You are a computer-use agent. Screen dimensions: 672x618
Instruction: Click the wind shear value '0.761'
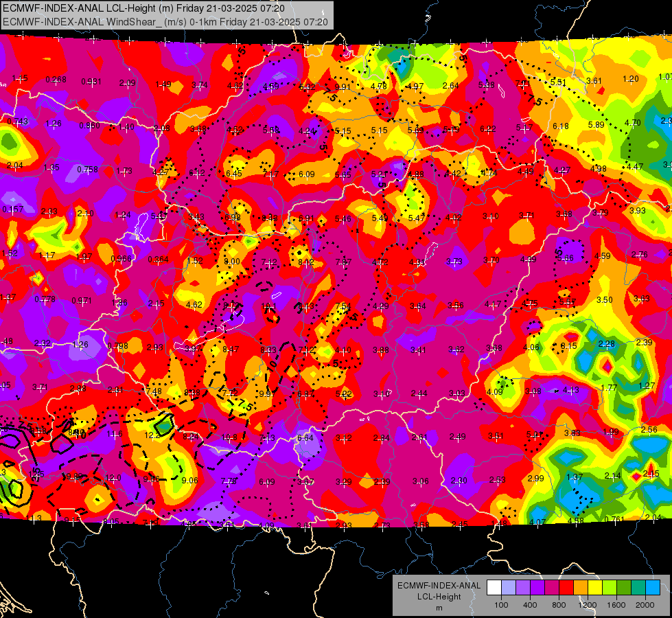(x=614, y=519)
